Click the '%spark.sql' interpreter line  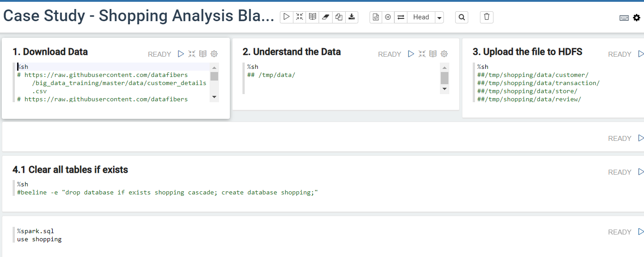click(36, 231)
